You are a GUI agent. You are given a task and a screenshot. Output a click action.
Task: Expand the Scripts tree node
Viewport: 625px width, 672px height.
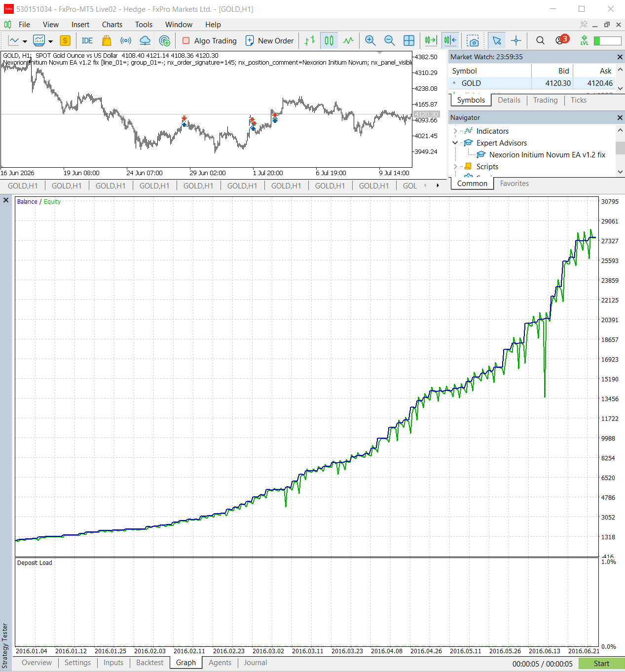(x=455, y=167)
